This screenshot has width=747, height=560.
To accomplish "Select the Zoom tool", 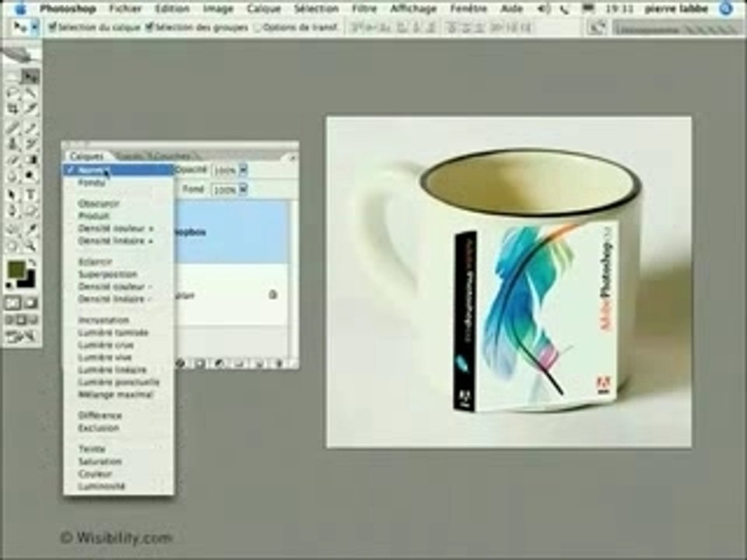I will (x=30, y=245).
